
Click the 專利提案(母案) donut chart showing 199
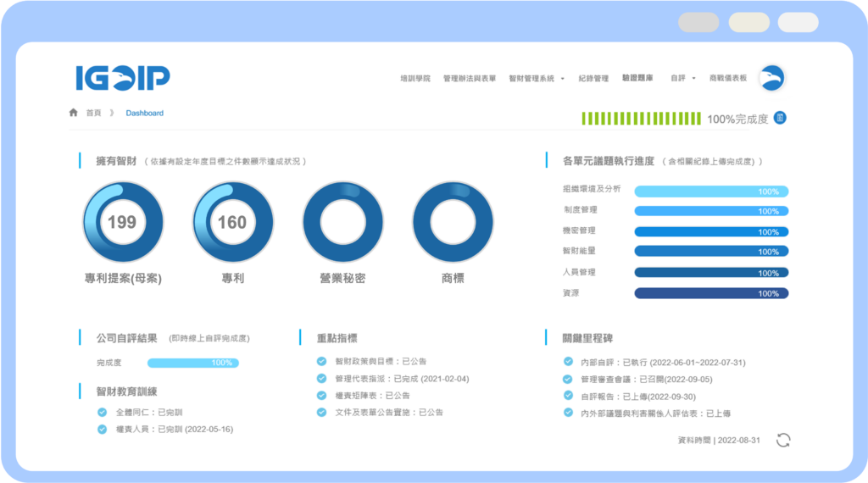pos(123,223)
